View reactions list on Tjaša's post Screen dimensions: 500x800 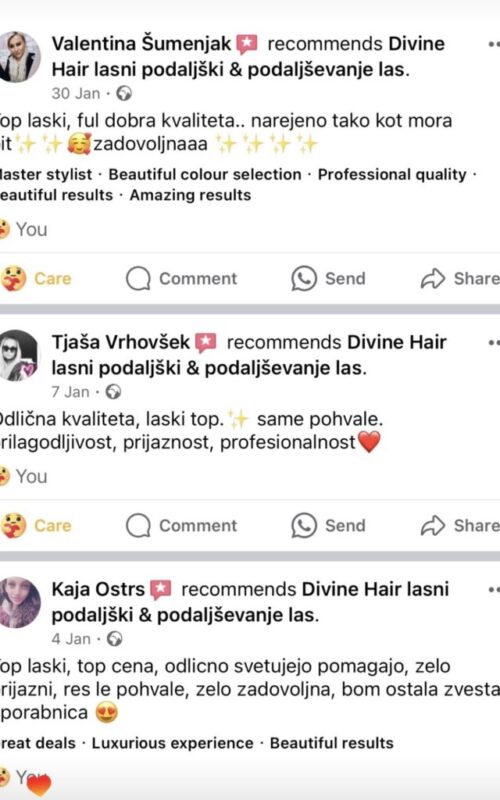pos(23,476)
